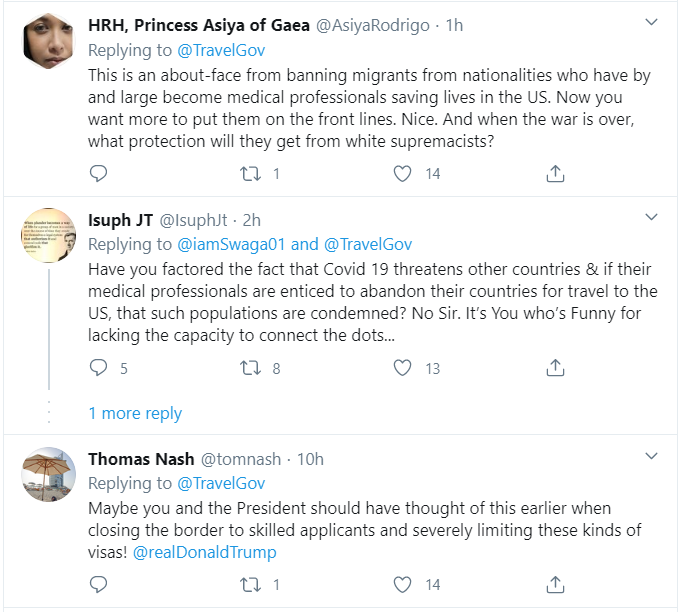Share Princess Asiya's tweet
Viewport: 682px width, 612px height.
pyautogui.click(x=555, y=173)
